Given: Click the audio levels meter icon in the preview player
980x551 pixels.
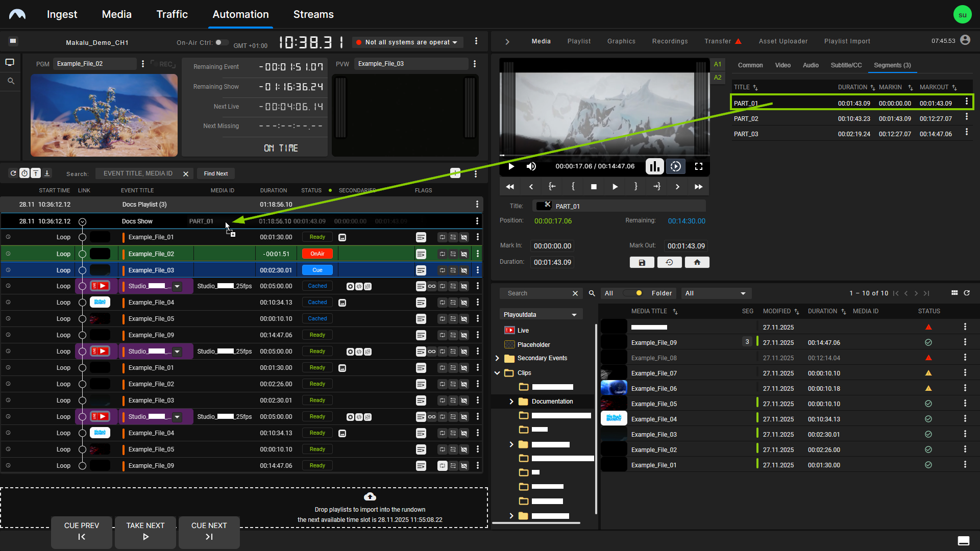Looking at the screenshot, I should [x=654, y=166].
